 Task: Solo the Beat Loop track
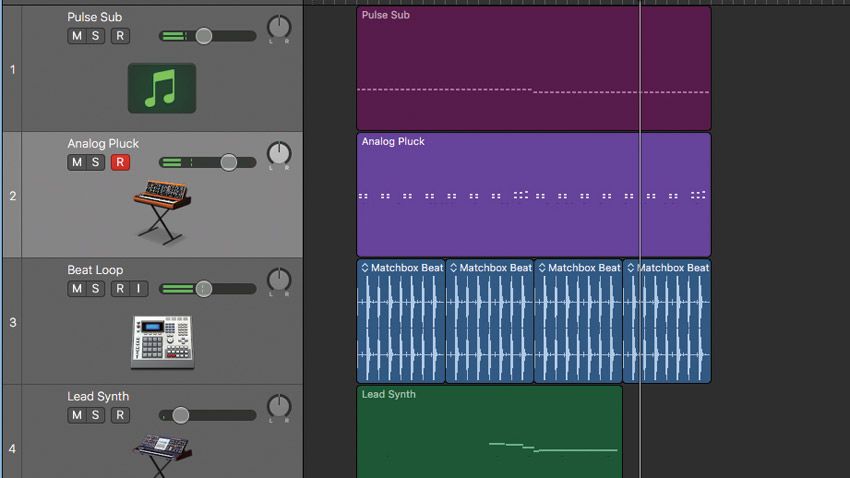(x=95, y=288)
